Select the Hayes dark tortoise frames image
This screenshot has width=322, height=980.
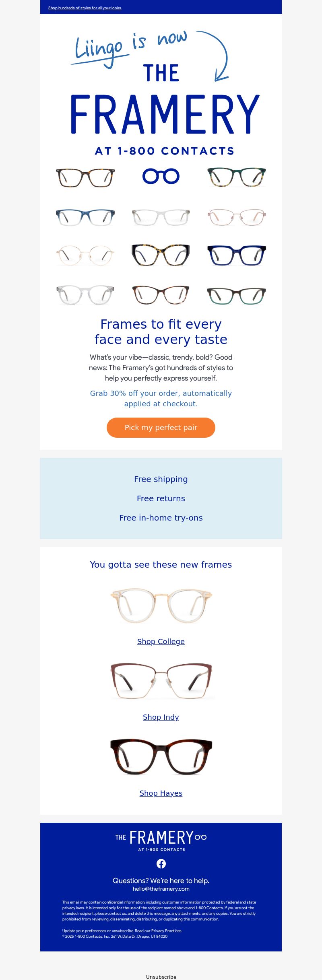pyautogui.click(x=161, y=757)
